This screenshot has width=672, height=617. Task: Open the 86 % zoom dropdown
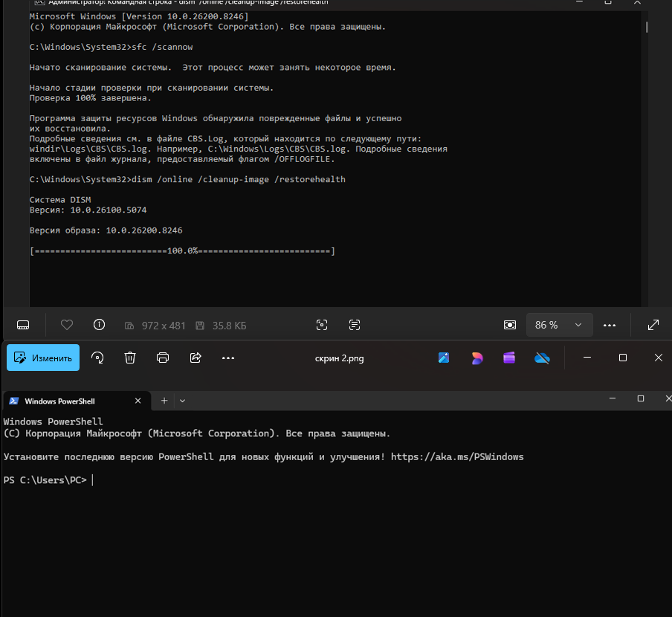559,325
